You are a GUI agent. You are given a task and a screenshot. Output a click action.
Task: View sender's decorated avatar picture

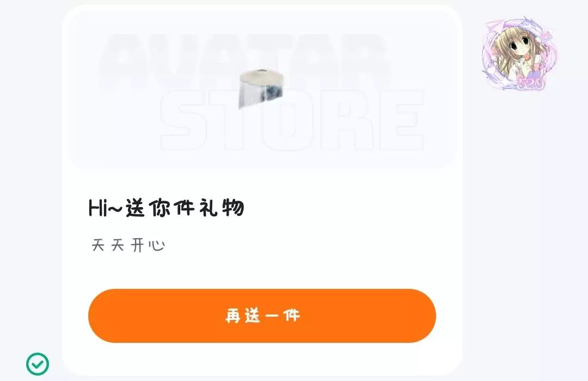point(519,53)
